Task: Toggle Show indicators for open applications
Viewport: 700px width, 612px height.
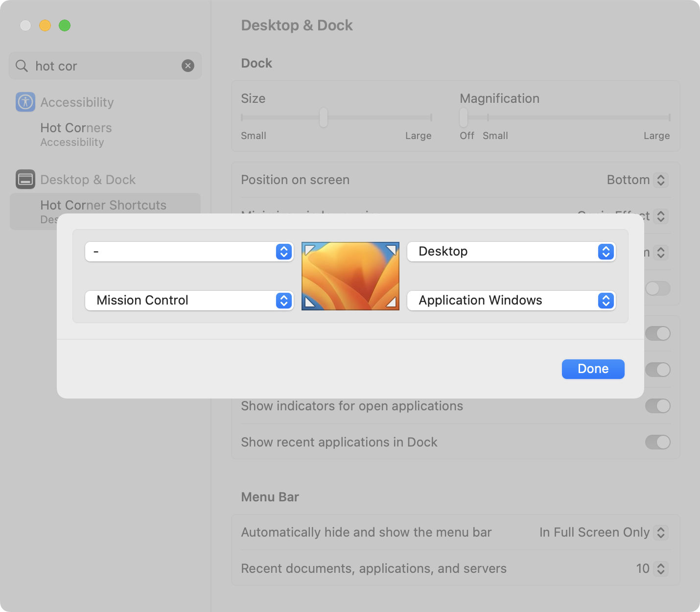Action: coord(657,406)
